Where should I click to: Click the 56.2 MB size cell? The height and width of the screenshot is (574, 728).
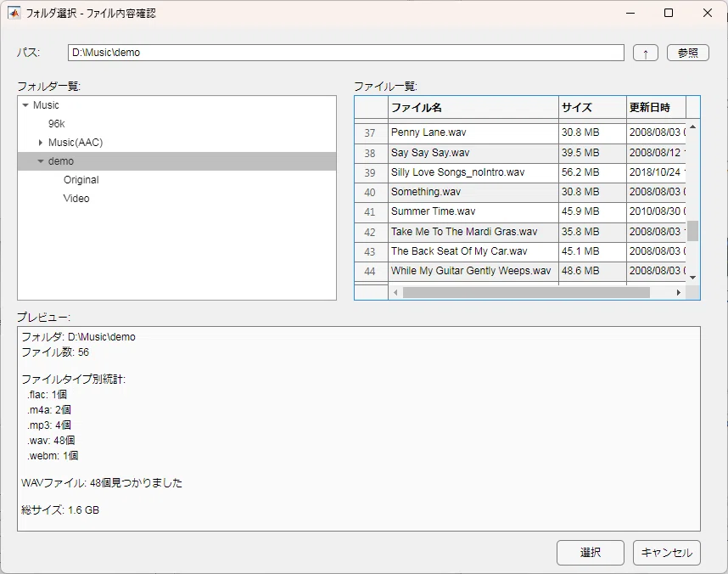[x=592, y=172]
